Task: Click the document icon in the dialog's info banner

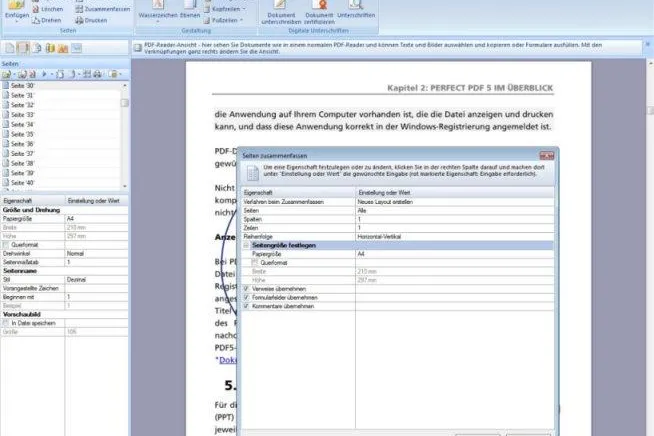Action: pyautogui.click(x=253, y=173)
